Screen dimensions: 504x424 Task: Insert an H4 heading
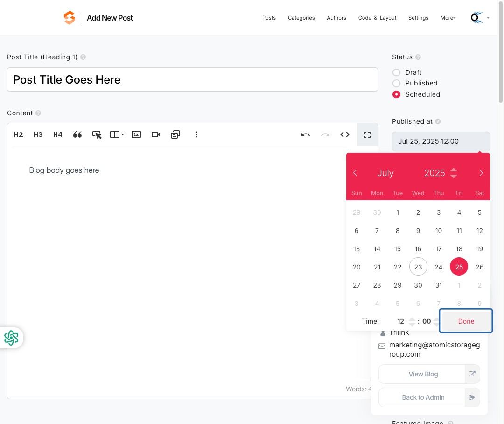tap(57, 134)
